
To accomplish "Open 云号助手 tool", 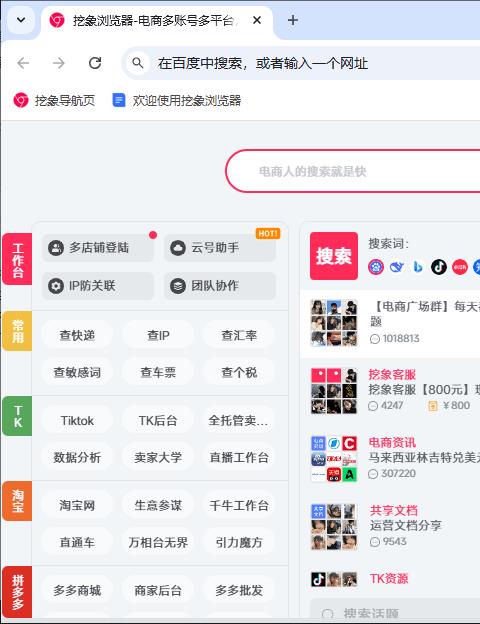I will tap(220, 248).
